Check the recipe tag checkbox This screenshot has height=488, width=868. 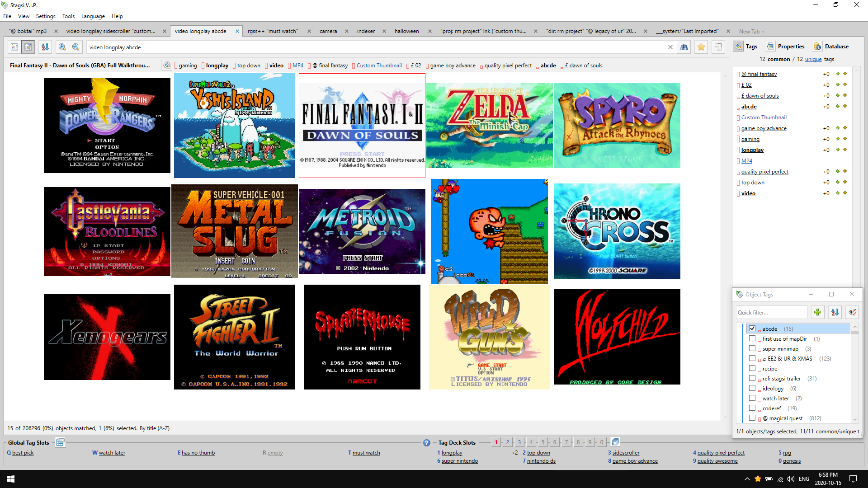click(752, 368)
